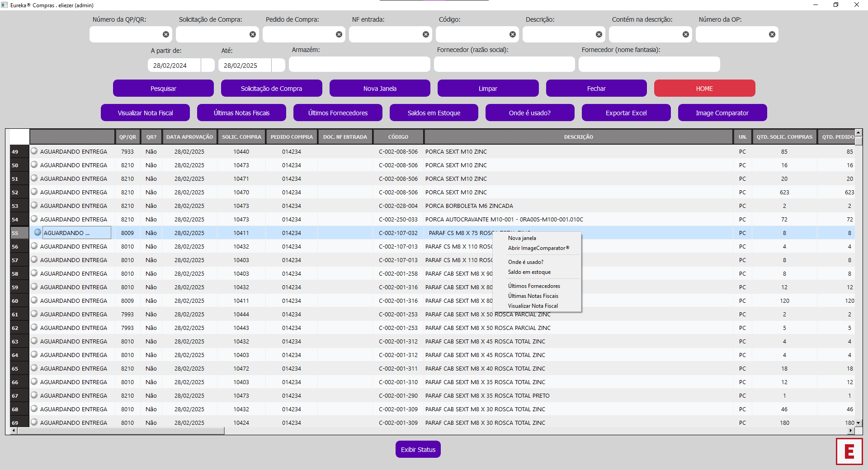Clear the Número da QP/QR field
This screenshot has height=470, width=868.
(166, 34)
